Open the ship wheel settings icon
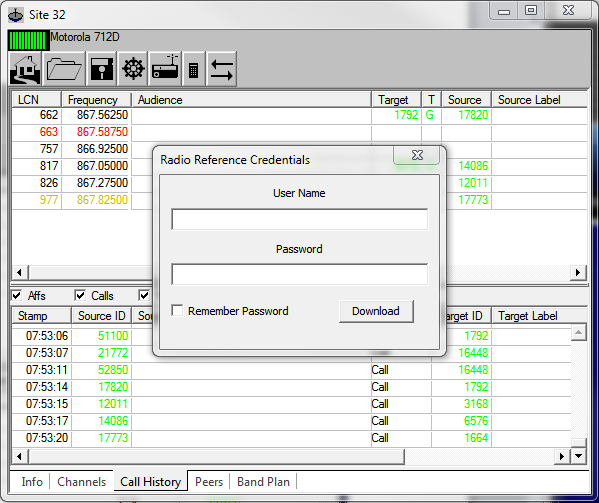Image resolution: width=599 pixels, height=503 pixels. point(133,69)
